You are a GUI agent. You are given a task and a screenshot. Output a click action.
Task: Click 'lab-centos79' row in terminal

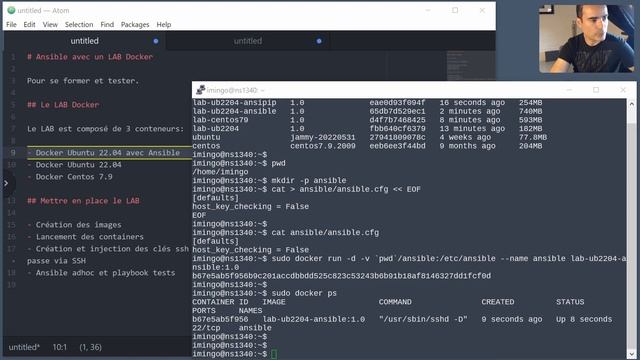point(367,120)
